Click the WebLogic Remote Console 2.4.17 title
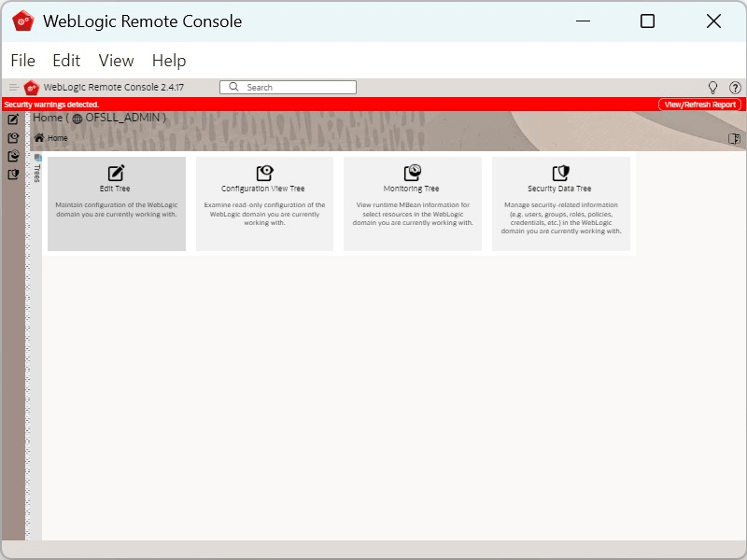 pyautogui.click(x=113, y=87)
